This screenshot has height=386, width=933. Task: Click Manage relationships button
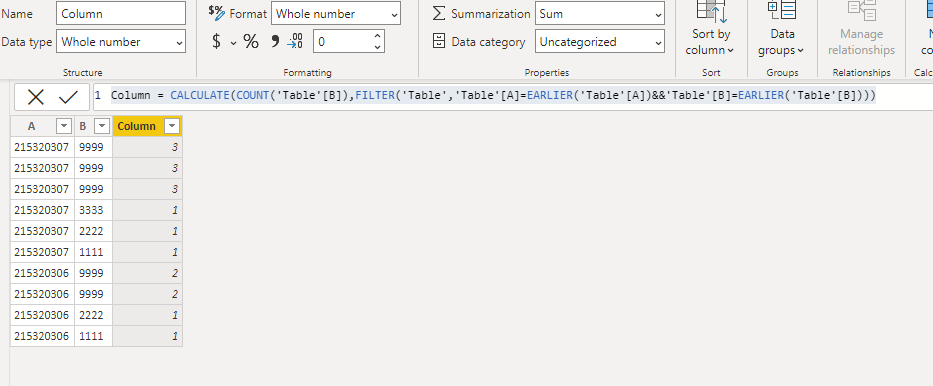pos(861,42)
